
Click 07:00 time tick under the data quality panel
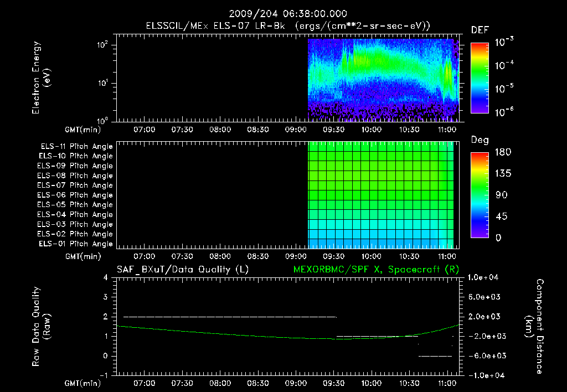[145, 383]
